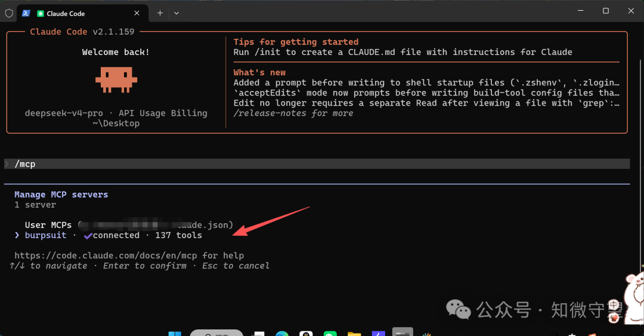Maximize the terminal window

pyautogui.click(x=606, y=11)
